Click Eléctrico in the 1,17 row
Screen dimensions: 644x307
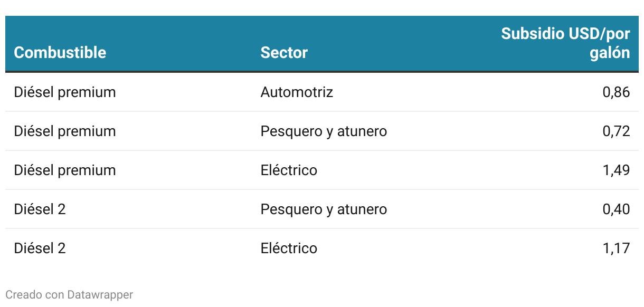[x=289, y=248]
